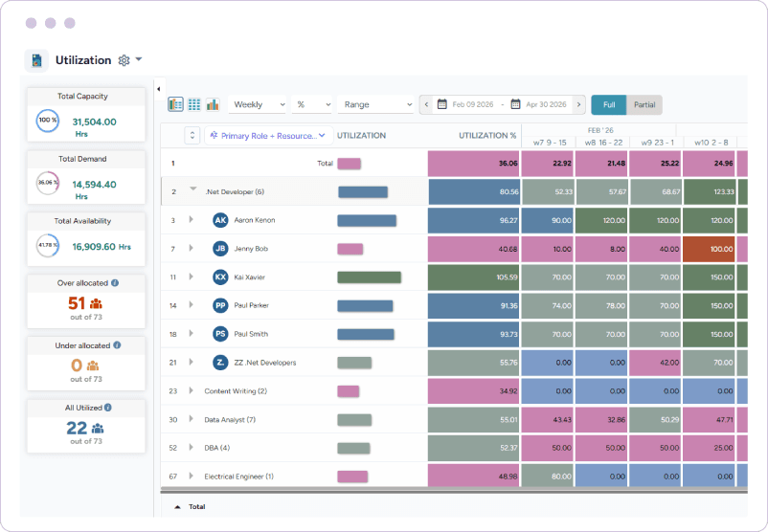Click All Utilized info icon
Image resolution: width=768 pixels, height=532 pixels.
(108, 408)
